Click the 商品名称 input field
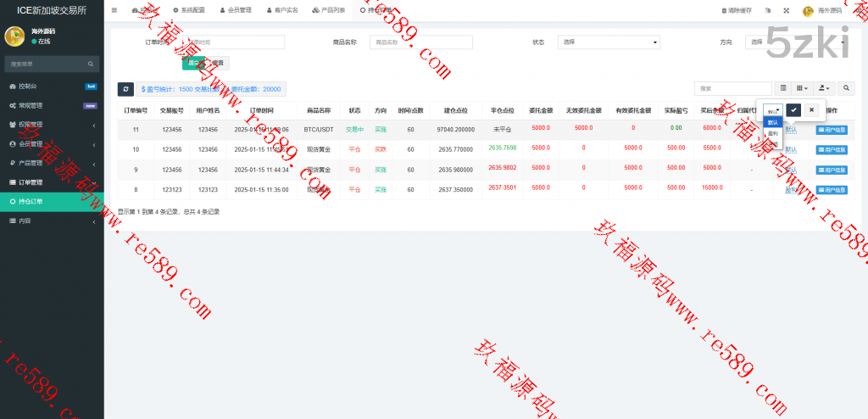 pos(420,42)
